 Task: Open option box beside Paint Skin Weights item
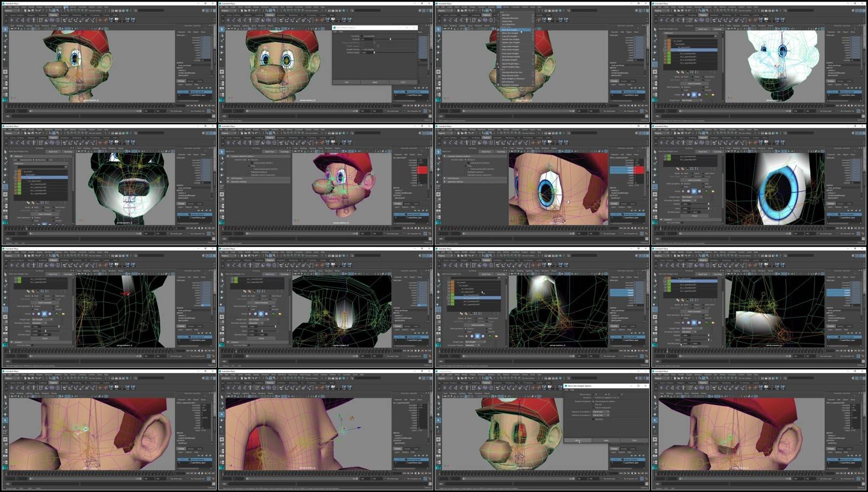tap(533, 30)
